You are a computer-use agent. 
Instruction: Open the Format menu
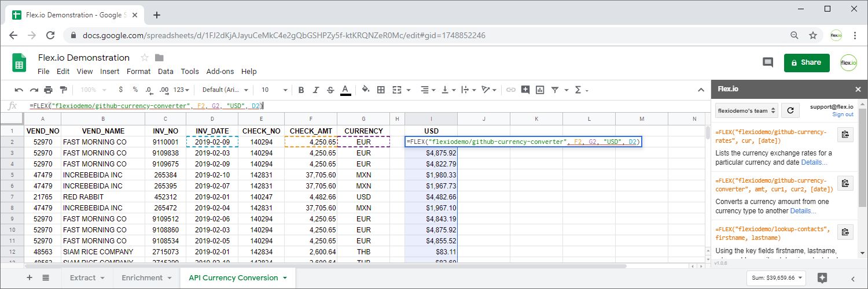click(x=138, y=72)
